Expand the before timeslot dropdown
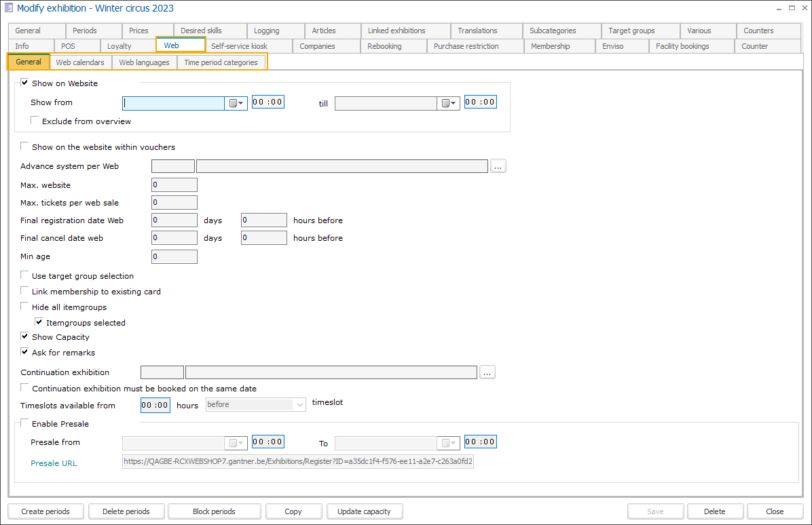The image size is (812, 525). pyautogui.click(x=300, y=405)
